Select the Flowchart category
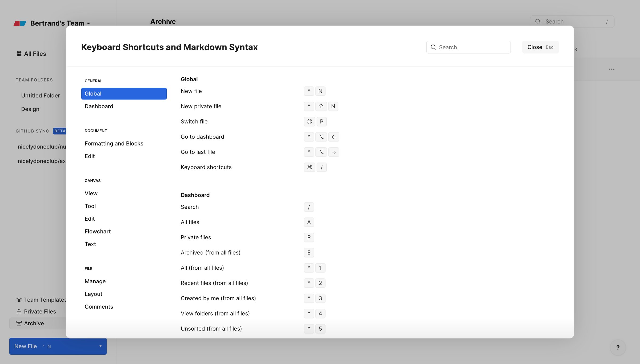 click(x=98, y=232)
